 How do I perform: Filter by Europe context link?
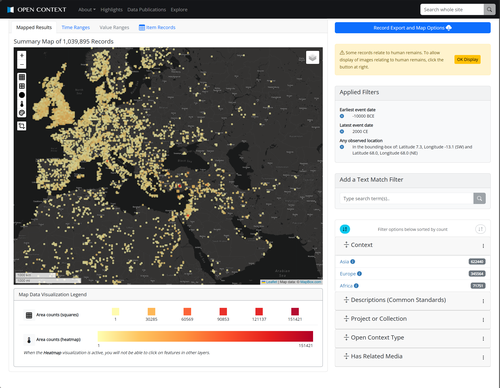pyautogui.click(x=348, y=274)
